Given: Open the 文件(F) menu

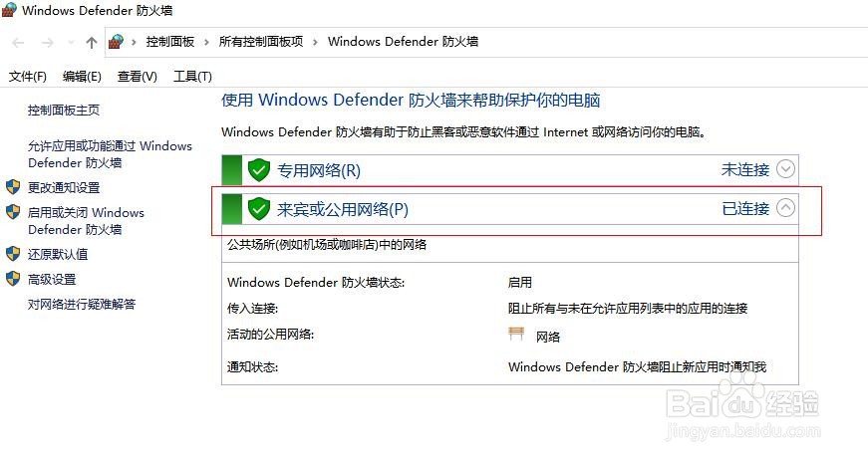Looking at the screenshot, I should (28, 77).
